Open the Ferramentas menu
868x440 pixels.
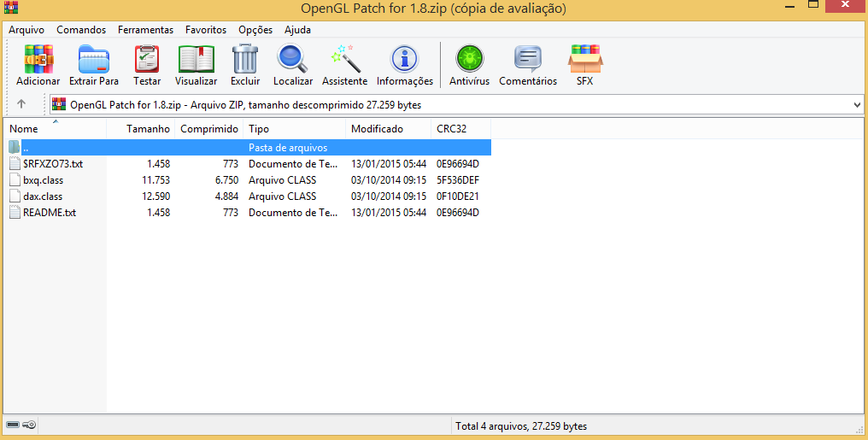145,30
